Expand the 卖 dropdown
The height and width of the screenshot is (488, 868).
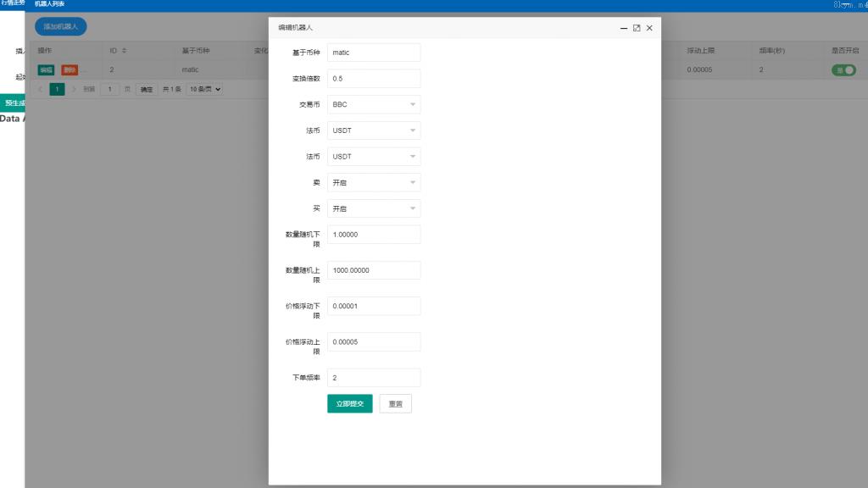click(x=374, y=182)
